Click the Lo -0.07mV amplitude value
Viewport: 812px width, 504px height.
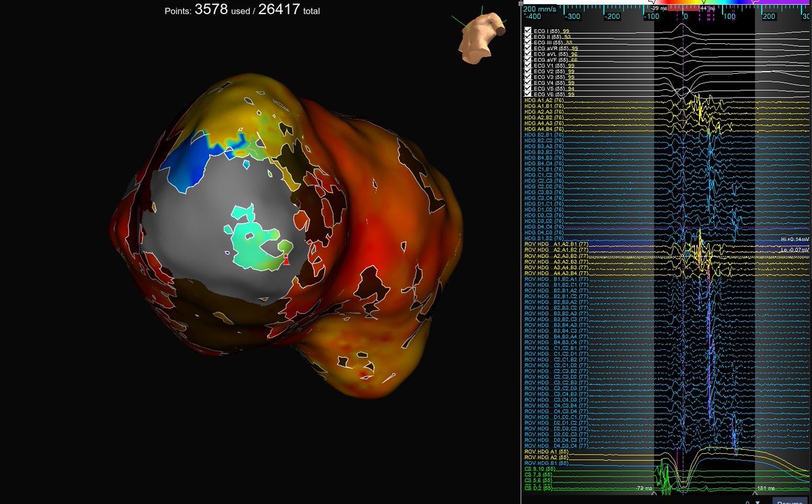coord(795,250)
